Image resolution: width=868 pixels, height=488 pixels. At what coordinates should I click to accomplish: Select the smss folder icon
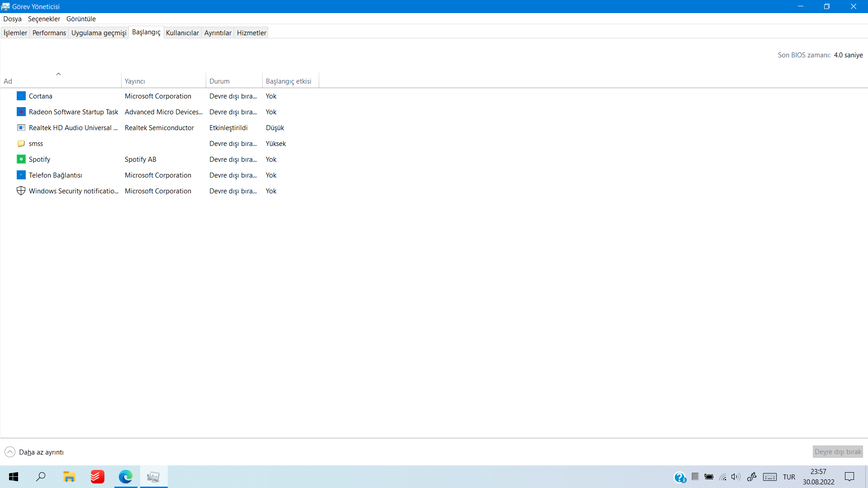[x=21, y=143]
